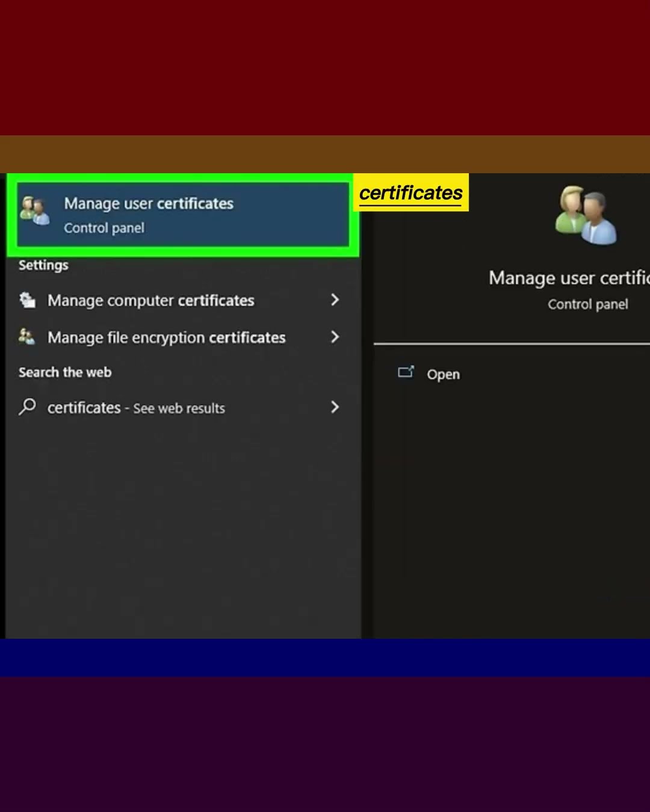Screen dimensions: 650x812
Task: Click the Manage user certificates users icon in results list
Action: pos(35,211)
